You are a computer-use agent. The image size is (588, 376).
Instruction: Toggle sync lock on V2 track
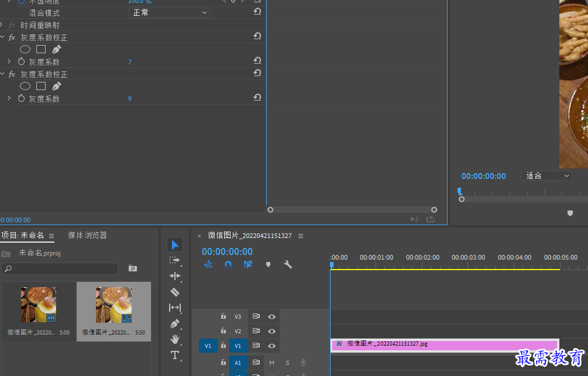click(256, 331)
